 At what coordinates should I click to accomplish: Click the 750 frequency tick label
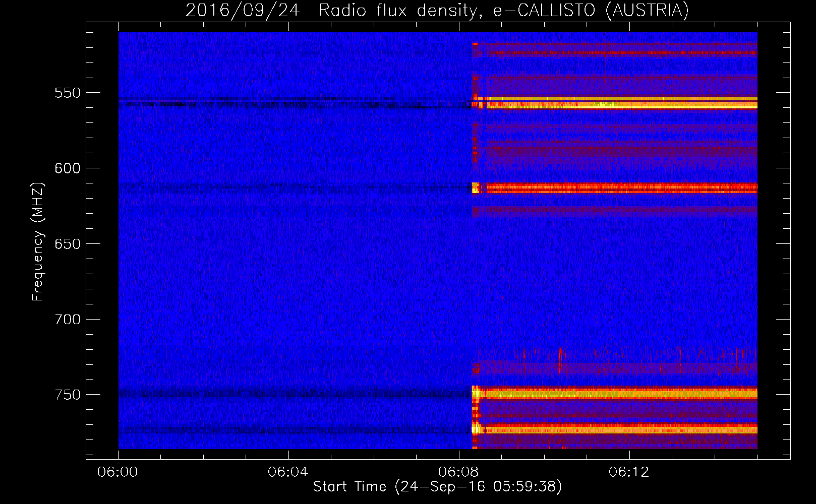pyautogui.click(x=68, y=395)
